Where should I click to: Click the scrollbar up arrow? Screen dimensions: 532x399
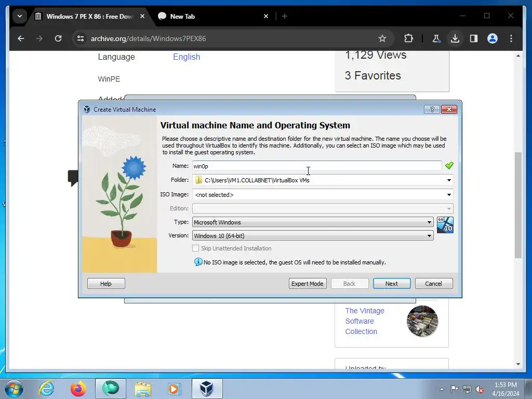pos(518,55)
